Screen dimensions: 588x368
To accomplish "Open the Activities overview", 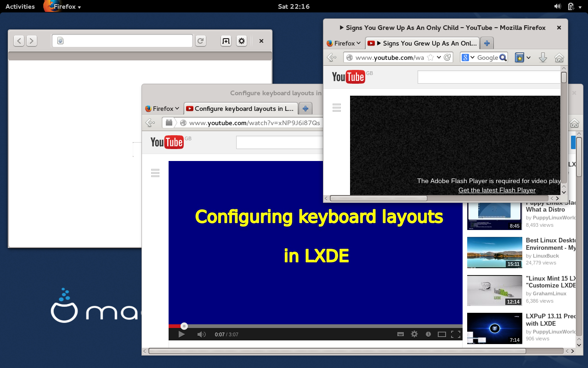I will (x=20, y=6).
